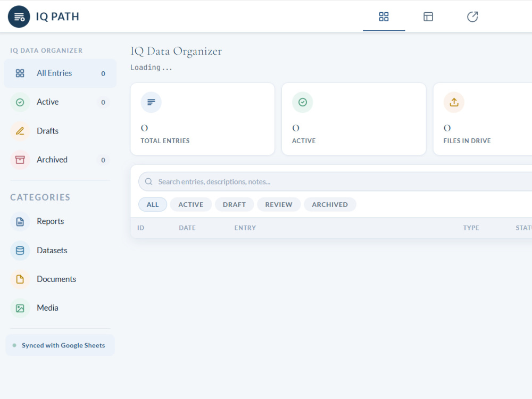The image size is (532, 399).
Task: Click the DATE column header
Action: point(187,228)
